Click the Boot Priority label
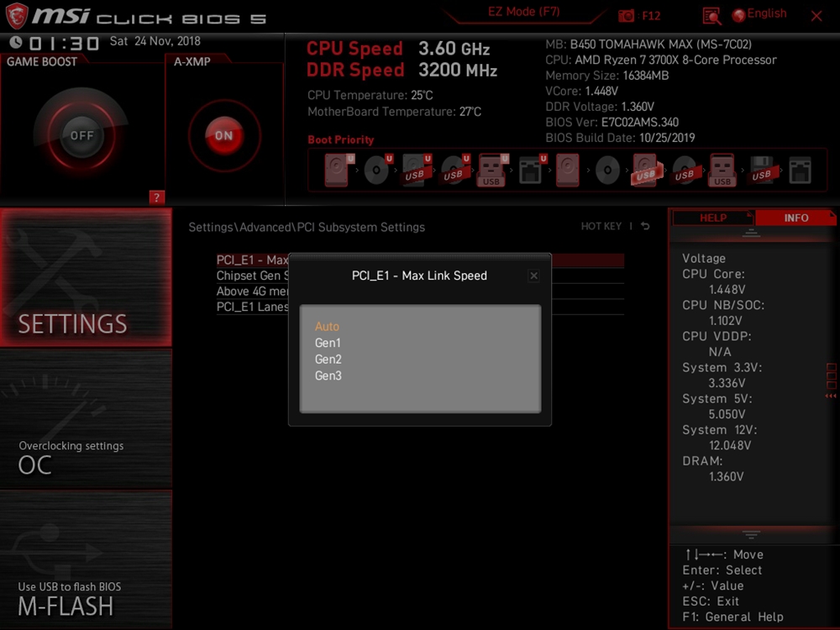 (341, 139)
